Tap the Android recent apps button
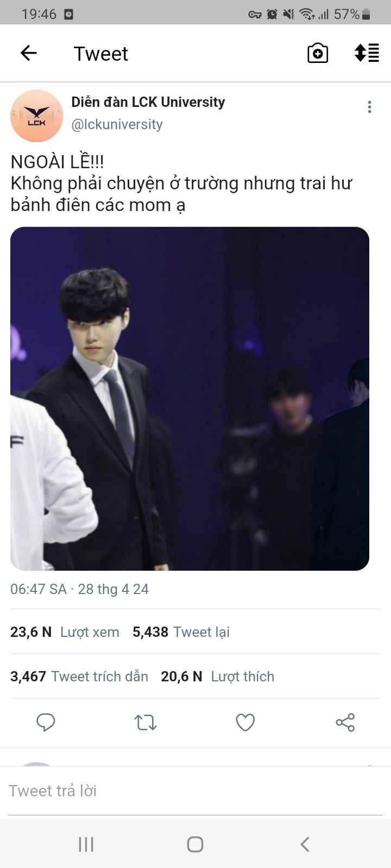 tap(86, 844)
